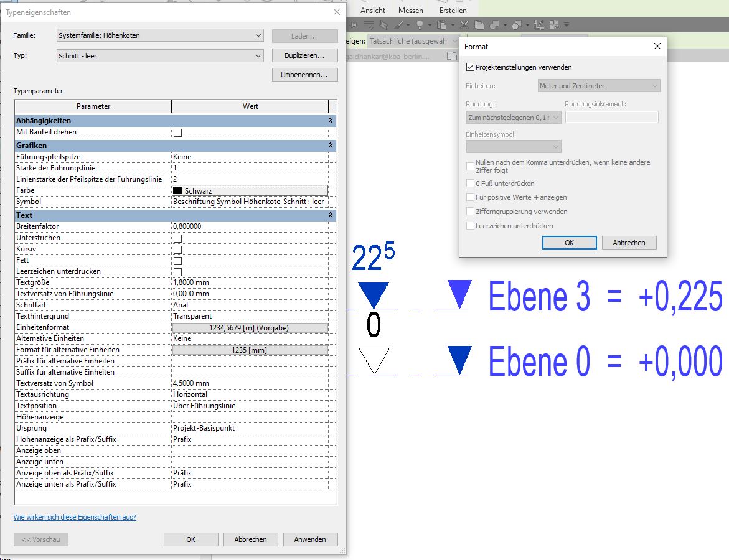Screen dimensions: 729x560
Task: Open the Rundung dropdown
Action: point(513,118)
